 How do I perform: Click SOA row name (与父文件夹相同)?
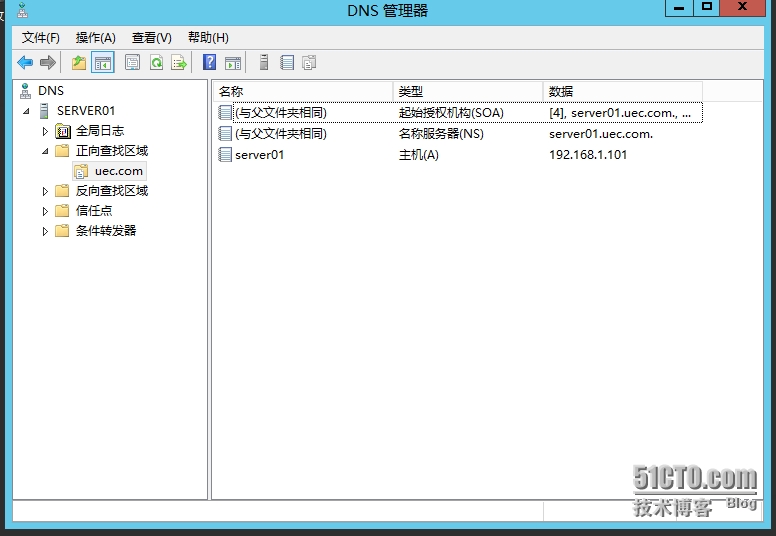pyautogui.click(x=281, y=113)
